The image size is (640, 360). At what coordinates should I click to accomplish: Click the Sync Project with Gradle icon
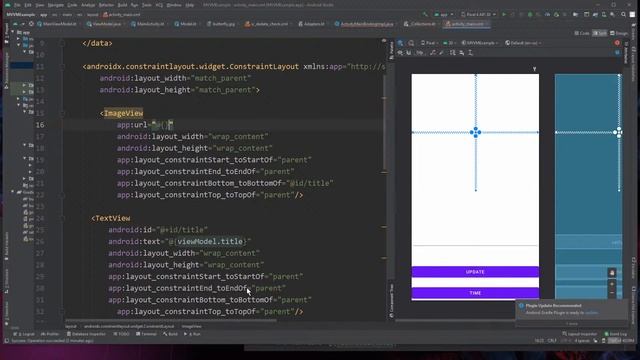[595, 14]
